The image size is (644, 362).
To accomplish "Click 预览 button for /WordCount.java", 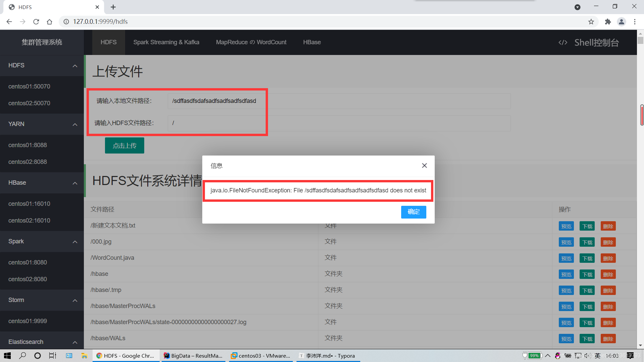I will tap(567, 258).
